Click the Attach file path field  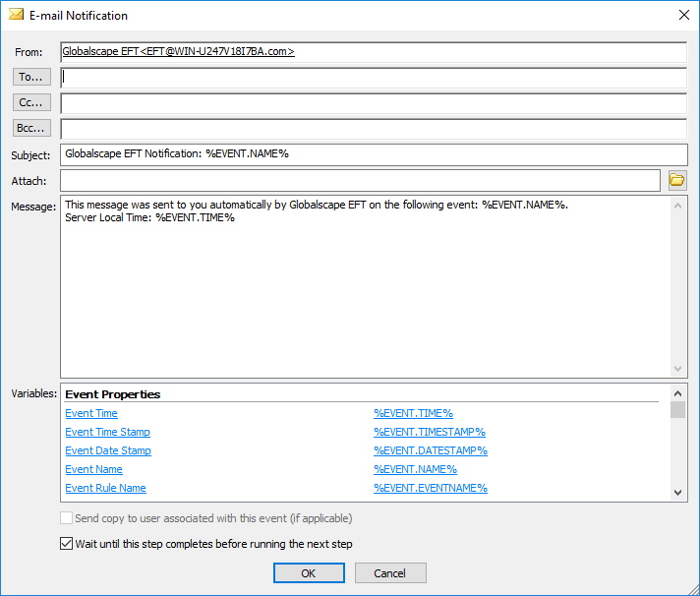359,180
